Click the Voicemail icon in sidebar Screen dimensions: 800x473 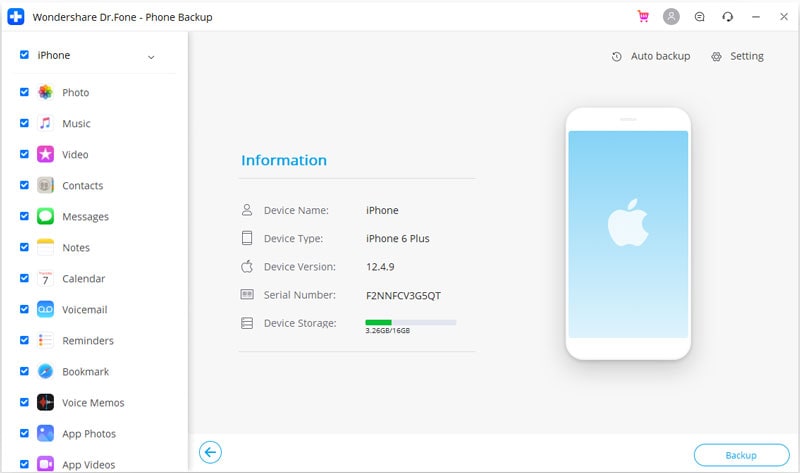coord(45,310)
